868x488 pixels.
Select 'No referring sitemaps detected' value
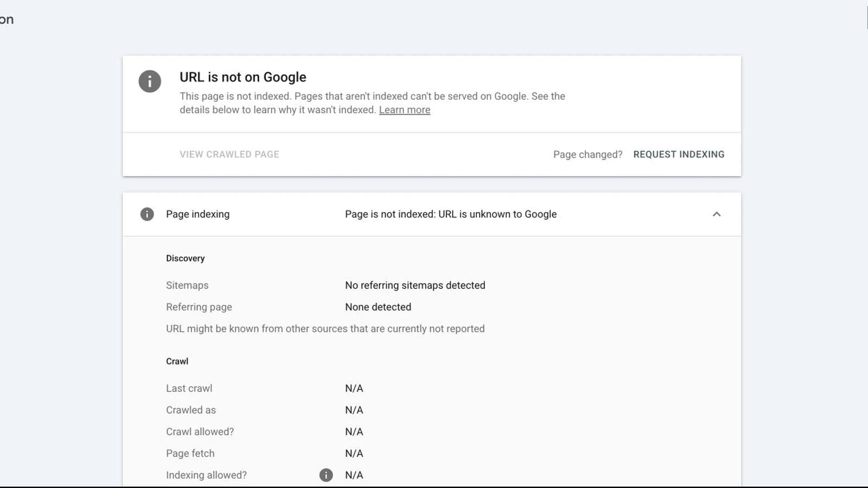coord(415,285)
